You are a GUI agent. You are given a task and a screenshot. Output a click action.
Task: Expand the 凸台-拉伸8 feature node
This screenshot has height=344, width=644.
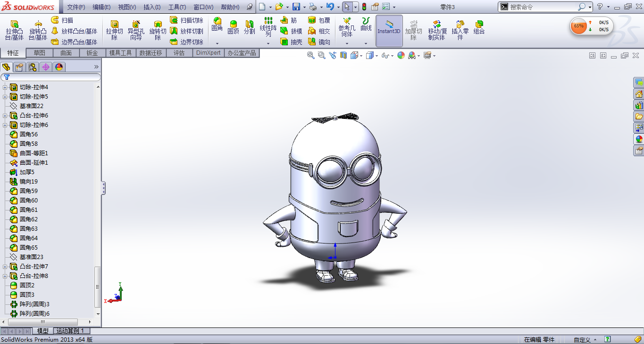pyautogui.click(x=5, y=276)
